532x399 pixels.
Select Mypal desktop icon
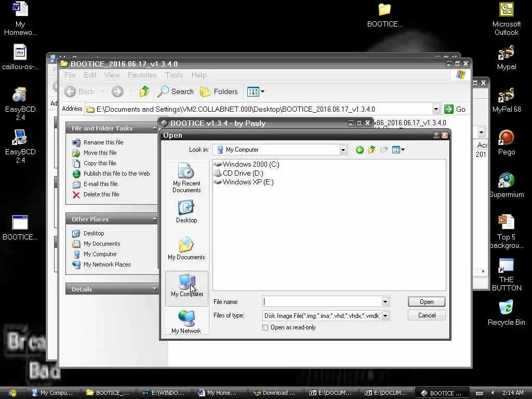click(x=506, y=58)
